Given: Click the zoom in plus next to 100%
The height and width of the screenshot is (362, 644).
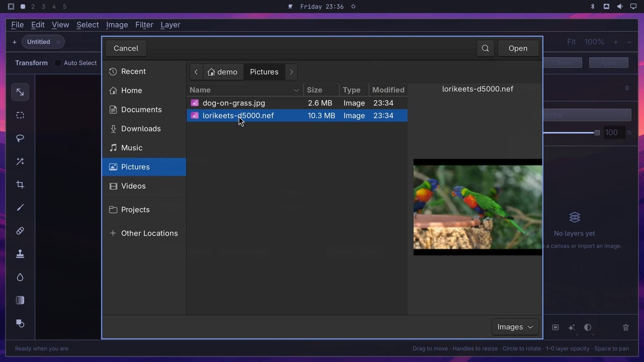Looking at the screenshot, I should pyautogui.click(x=616, y=42).
